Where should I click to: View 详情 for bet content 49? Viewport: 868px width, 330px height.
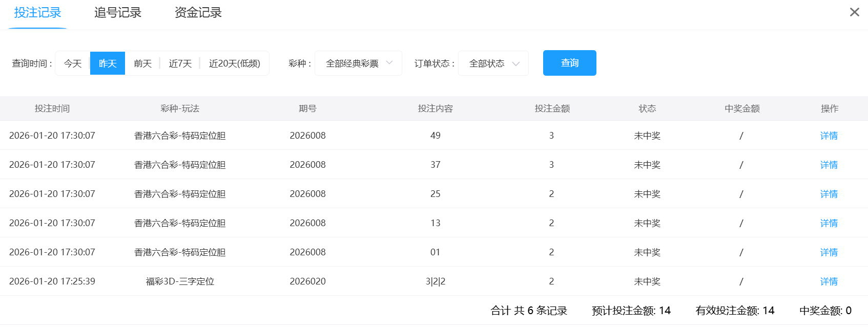[829, 136]
